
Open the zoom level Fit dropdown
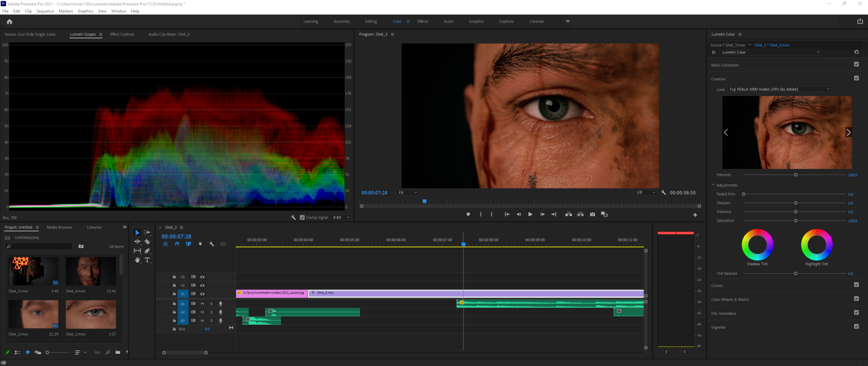point(408,193)
